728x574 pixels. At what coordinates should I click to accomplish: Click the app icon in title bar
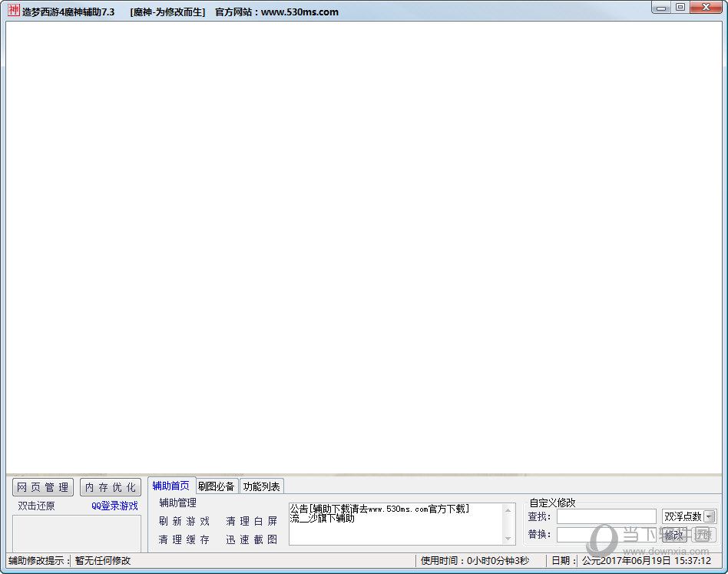pyautogui.click(x=13, y=11)
